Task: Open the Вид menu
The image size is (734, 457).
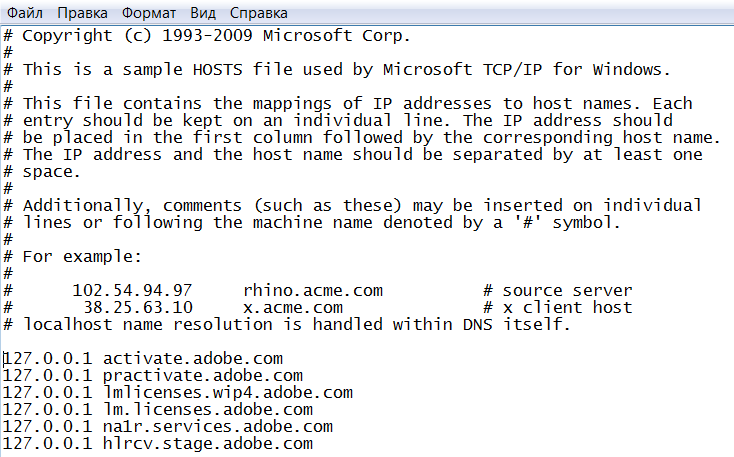Action: click(203, 13)
